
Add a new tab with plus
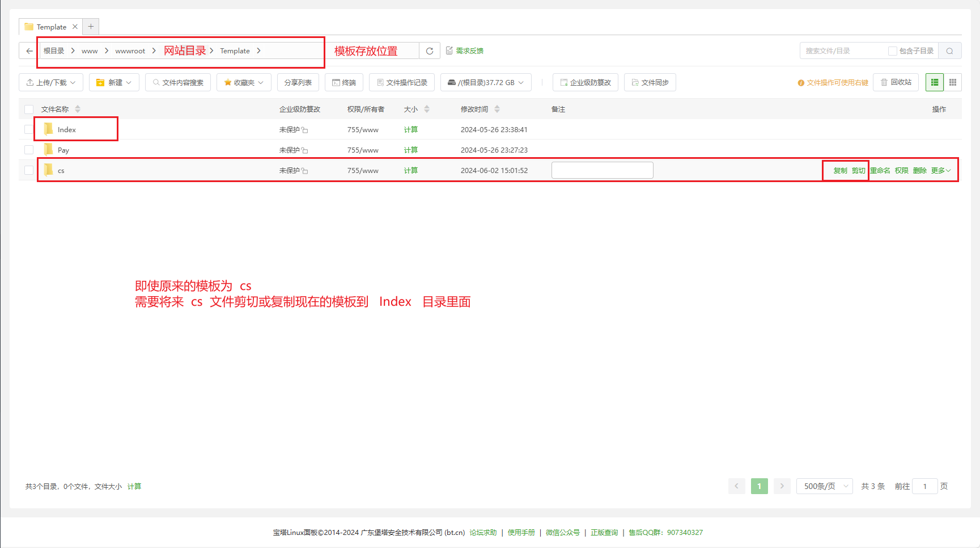[x=91, y=27]
